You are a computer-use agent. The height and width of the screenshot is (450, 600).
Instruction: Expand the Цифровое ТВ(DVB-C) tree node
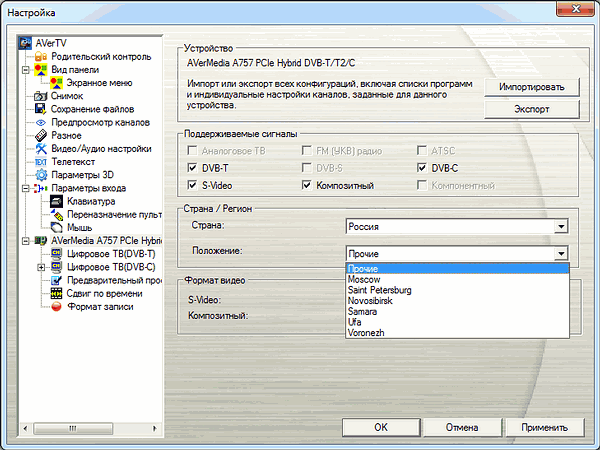[x=41, y=267]
